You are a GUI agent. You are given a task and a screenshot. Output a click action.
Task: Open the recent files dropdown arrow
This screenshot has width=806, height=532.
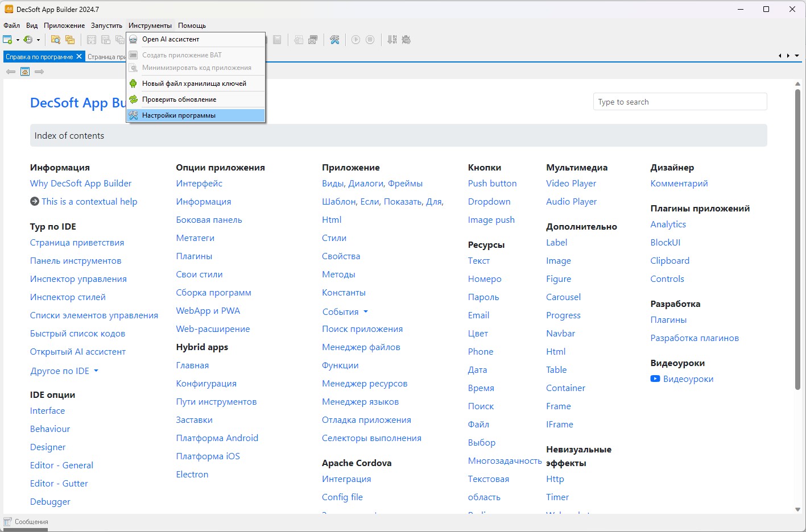38,40
